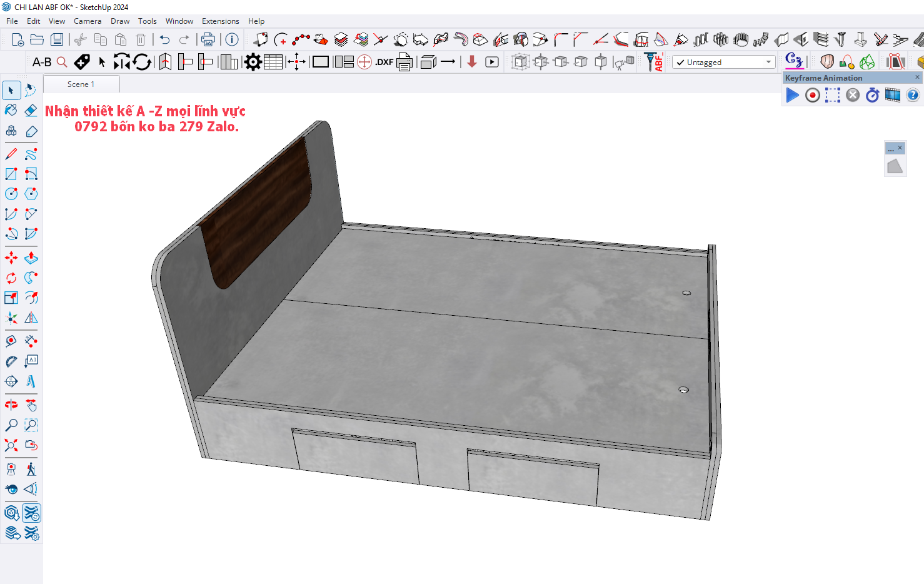Open the ABF gear settings icon
The image size is (924, 584).
(x=253, y=62)
